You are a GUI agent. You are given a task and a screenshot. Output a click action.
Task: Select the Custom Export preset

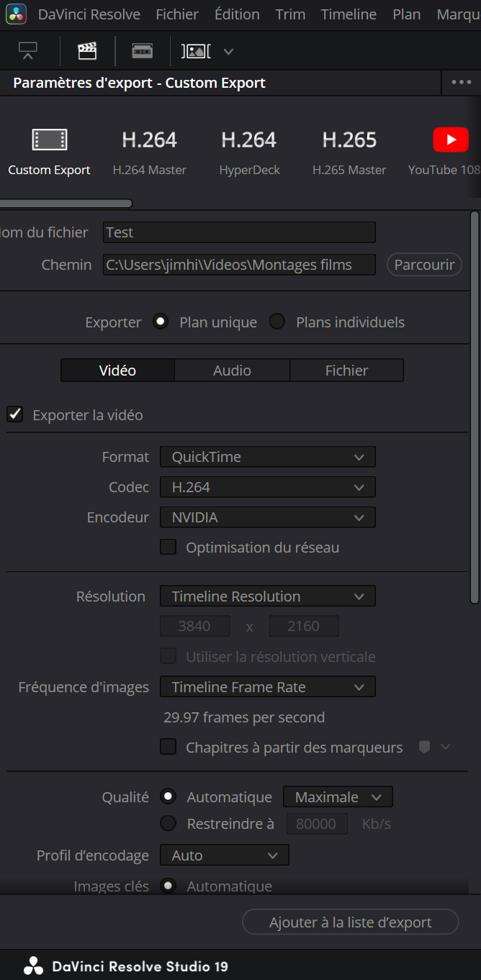point(49,152)
